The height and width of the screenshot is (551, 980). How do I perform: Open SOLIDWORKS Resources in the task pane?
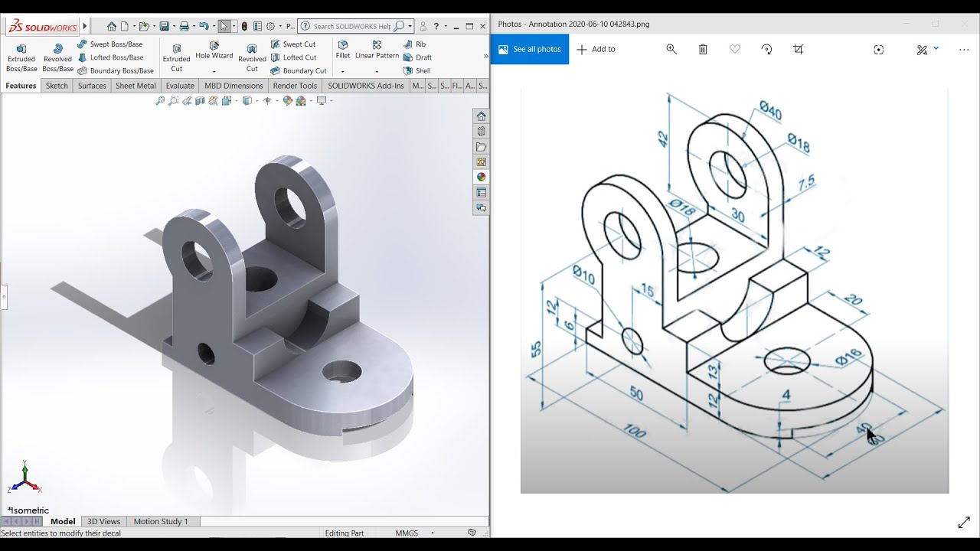click(x=481, y=116)
